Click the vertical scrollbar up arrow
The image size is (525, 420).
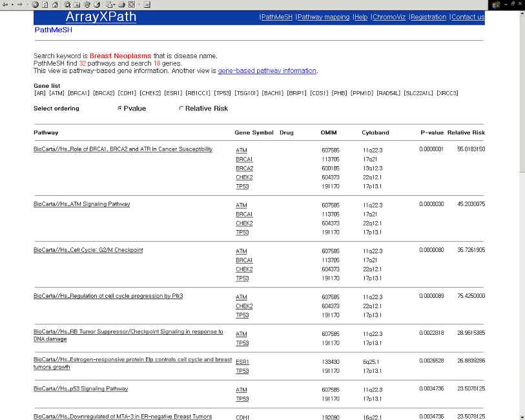point(522,14)
